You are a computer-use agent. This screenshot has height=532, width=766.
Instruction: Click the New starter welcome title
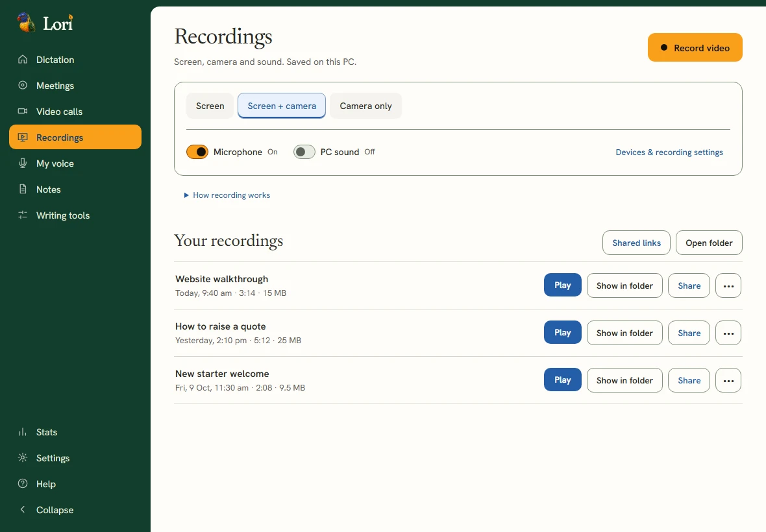(x=222, y=374)
